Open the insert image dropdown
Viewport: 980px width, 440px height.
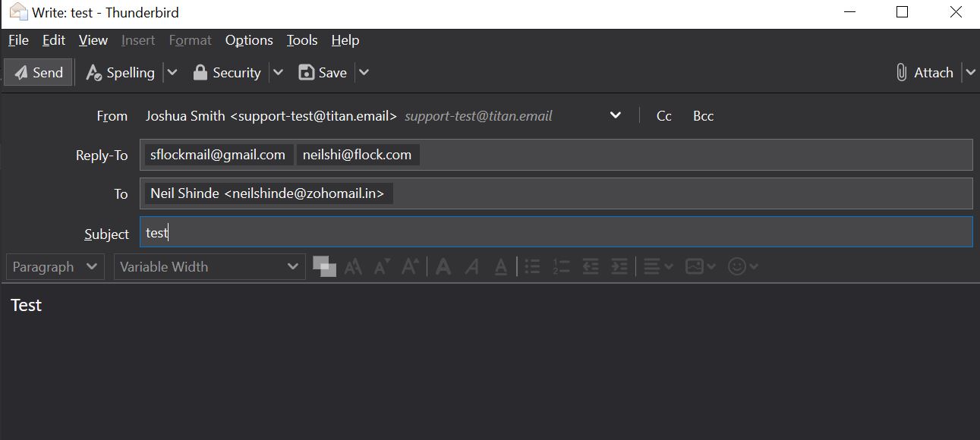coord(700,267)
